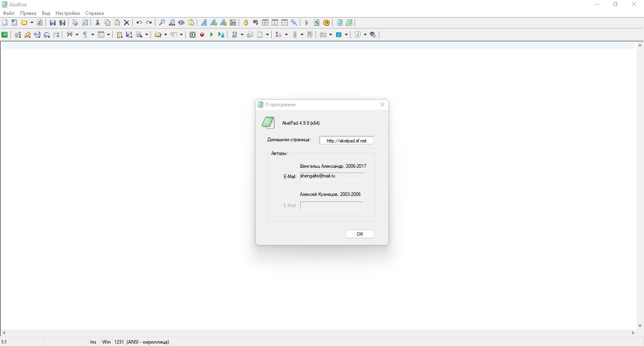
Task: Split the window into four panes
Action: click(x=265, y=23)
